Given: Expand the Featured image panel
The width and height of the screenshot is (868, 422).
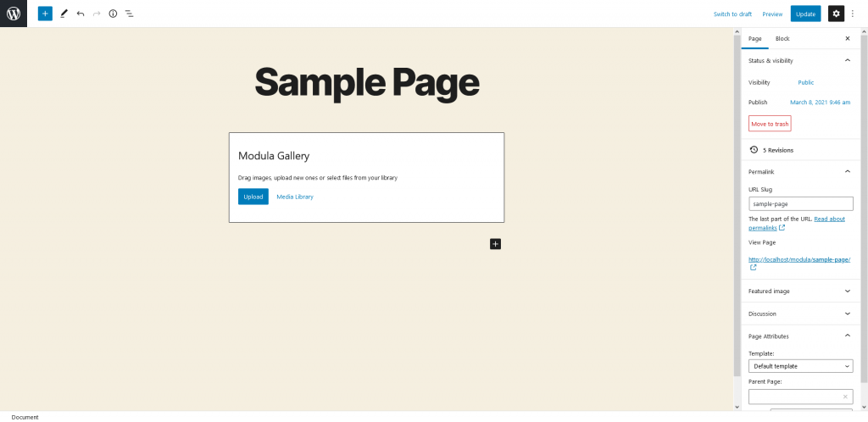Looking at the screenshot, I should point(847,291).
